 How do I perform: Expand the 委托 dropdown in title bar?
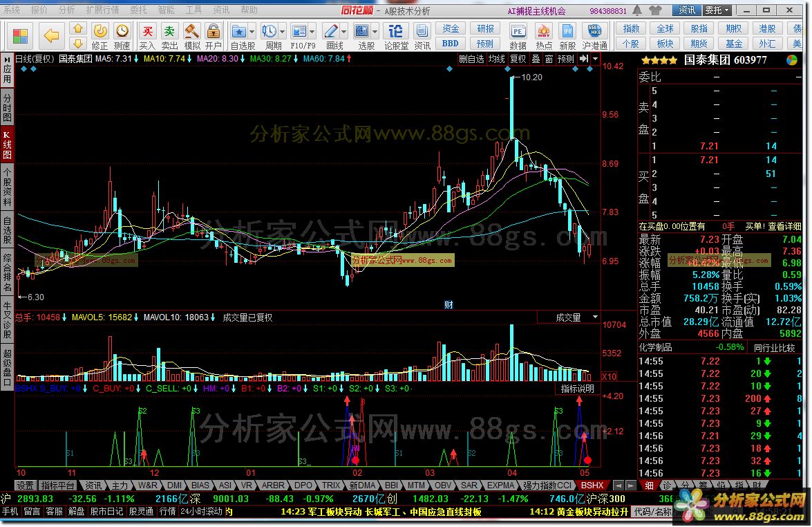click(x=717, y=10)
